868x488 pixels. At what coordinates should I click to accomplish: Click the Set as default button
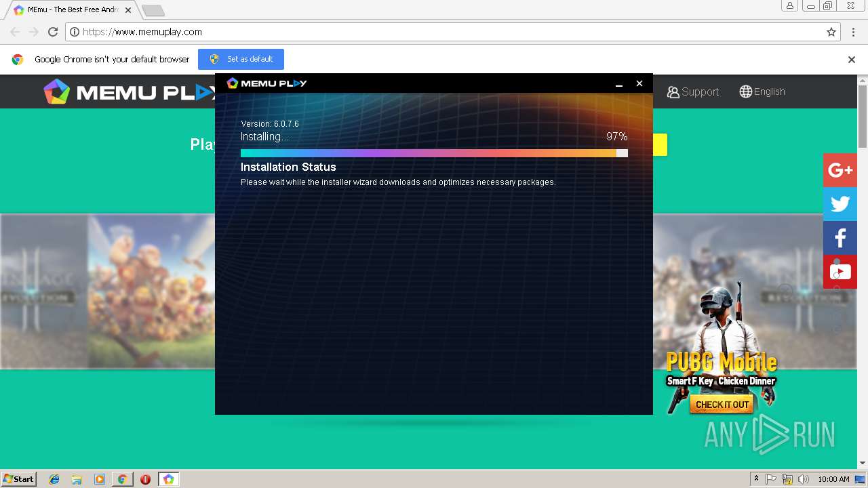241,59
